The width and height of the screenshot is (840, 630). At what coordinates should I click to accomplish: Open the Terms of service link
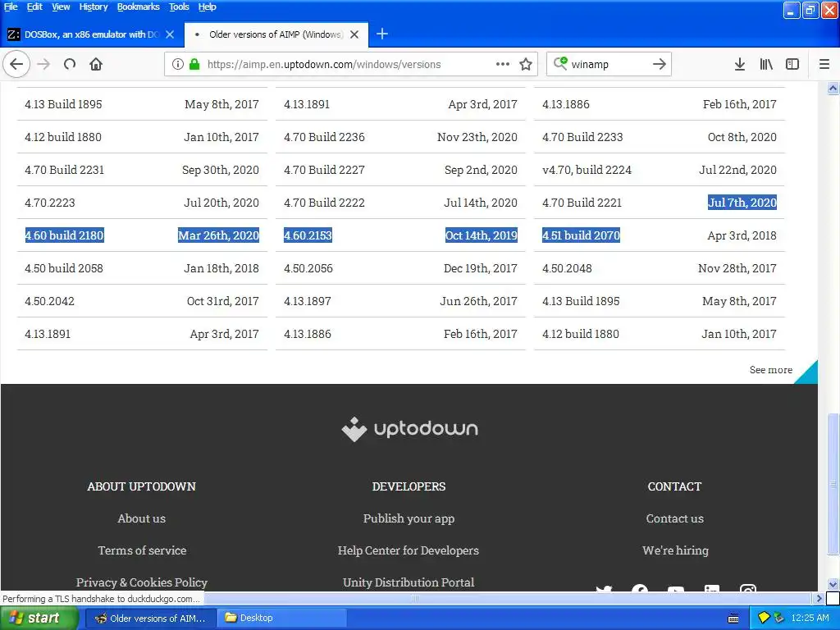(142, 550)
